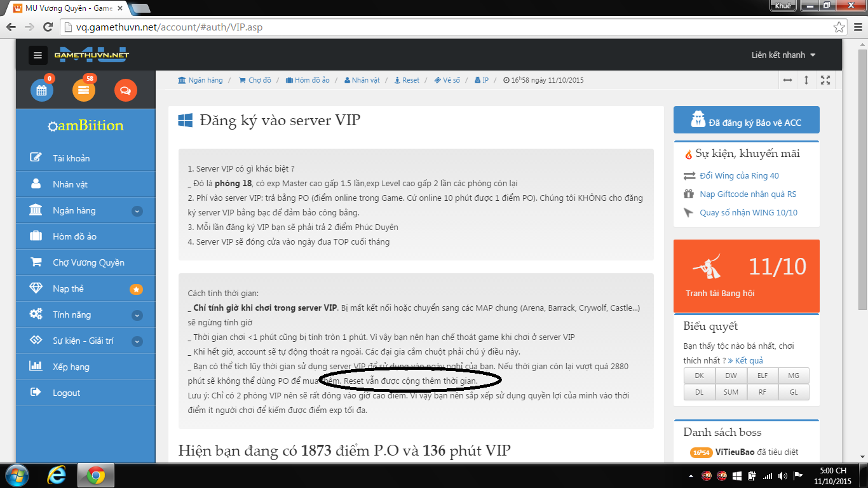Click horizontal resize arrow icon

[x=787, y=80]
